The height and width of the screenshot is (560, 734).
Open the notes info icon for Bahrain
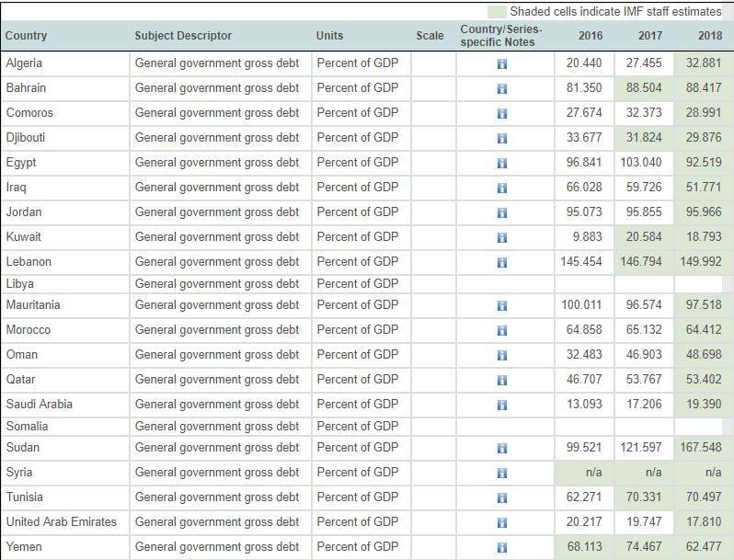coord(502,89)
